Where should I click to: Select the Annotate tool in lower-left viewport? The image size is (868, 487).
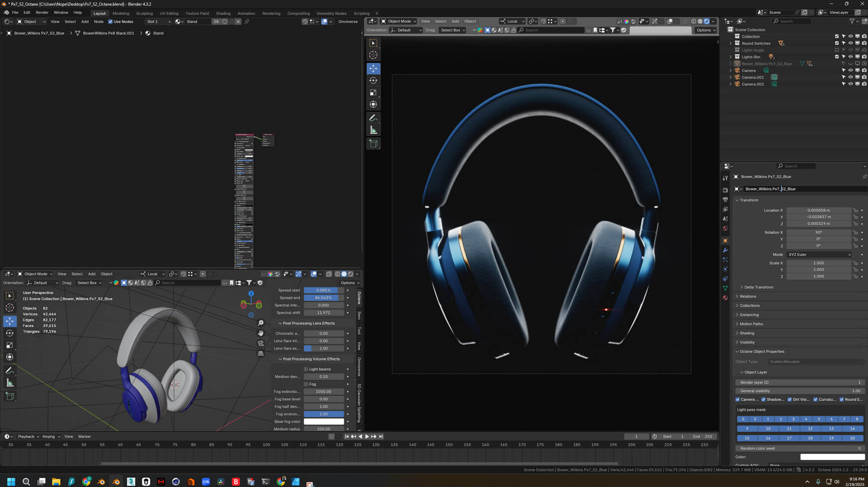click(x=9, y=371)
